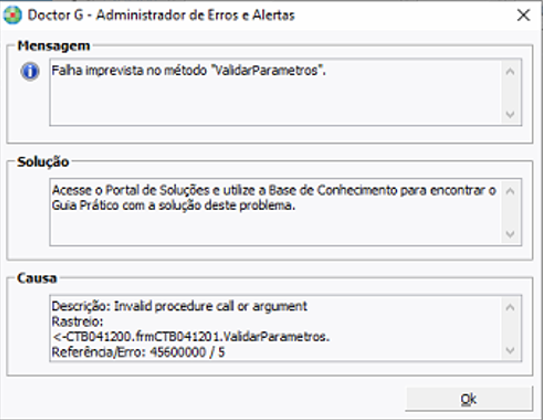Click scroll down arrow in Mensagem box
Screen dimensions: 543x420
click(x=510, y=114)
